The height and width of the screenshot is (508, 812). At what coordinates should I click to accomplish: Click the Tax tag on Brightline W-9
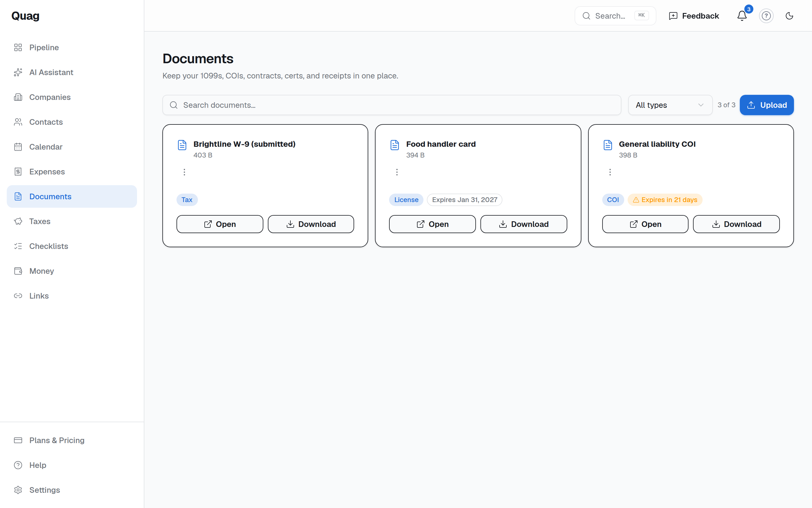pyautogui.click(x=187, y=200)
